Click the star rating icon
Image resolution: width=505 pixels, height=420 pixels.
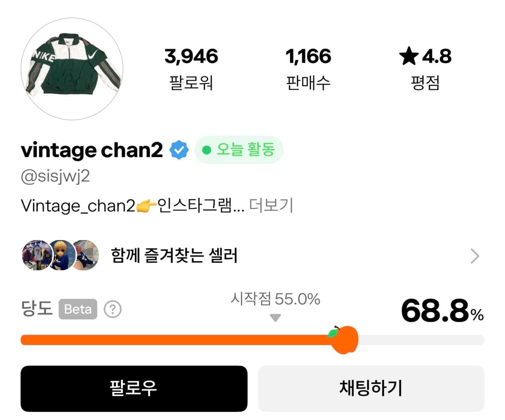(x=408, y=56)
